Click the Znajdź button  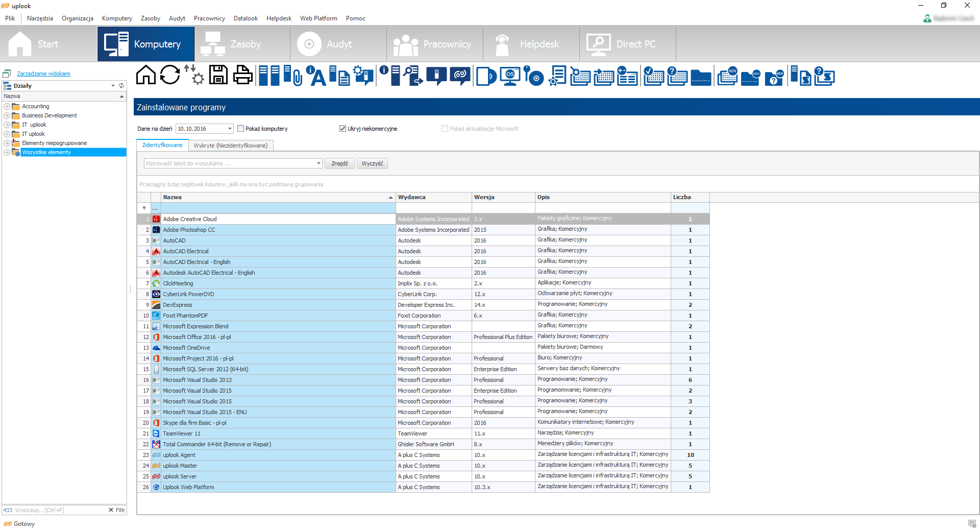(339, 163)
